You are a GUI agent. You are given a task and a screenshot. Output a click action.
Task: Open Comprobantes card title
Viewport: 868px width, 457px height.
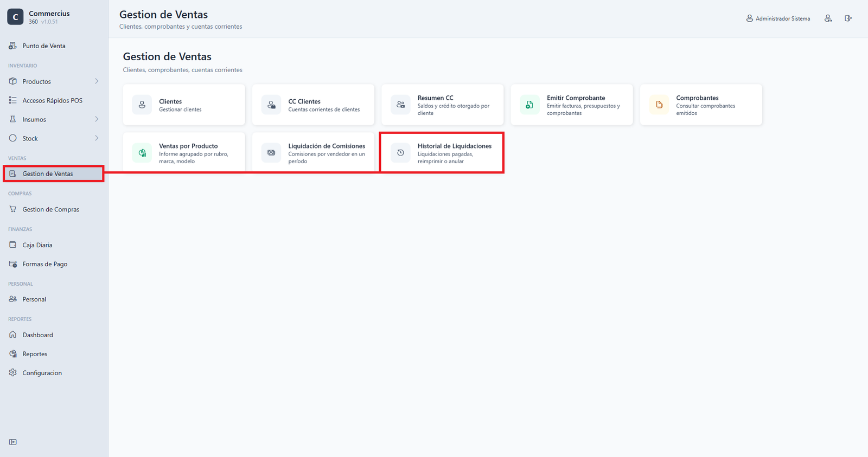click(x=697, y=98)
